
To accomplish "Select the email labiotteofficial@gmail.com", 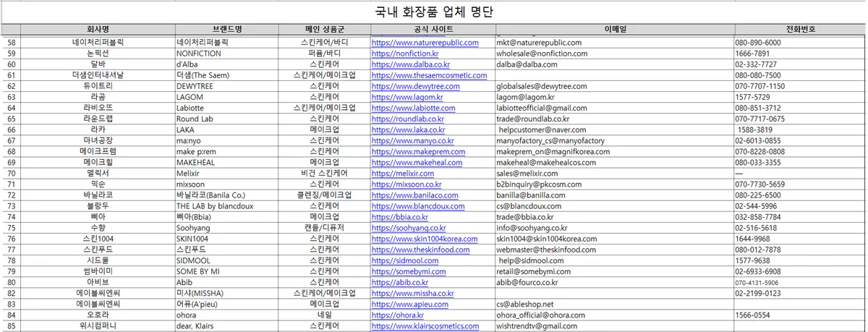I will (x=614, y=108).
